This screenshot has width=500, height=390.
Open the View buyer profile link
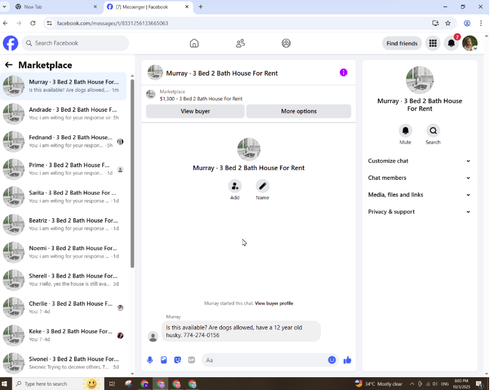click(274, 303)
